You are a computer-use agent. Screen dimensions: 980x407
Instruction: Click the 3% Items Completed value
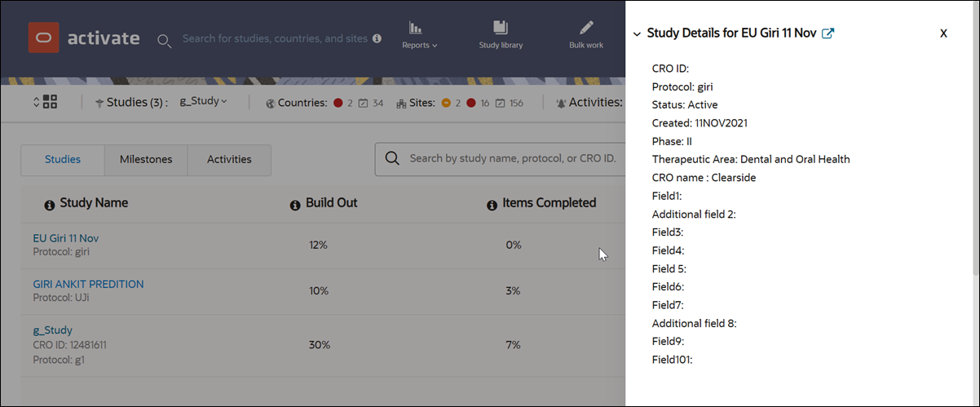(x=513, y=290)
